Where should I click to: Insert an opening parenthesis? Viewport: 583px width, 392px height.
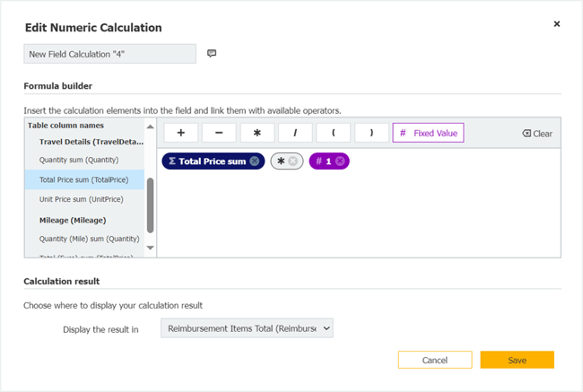coord(334,133)
